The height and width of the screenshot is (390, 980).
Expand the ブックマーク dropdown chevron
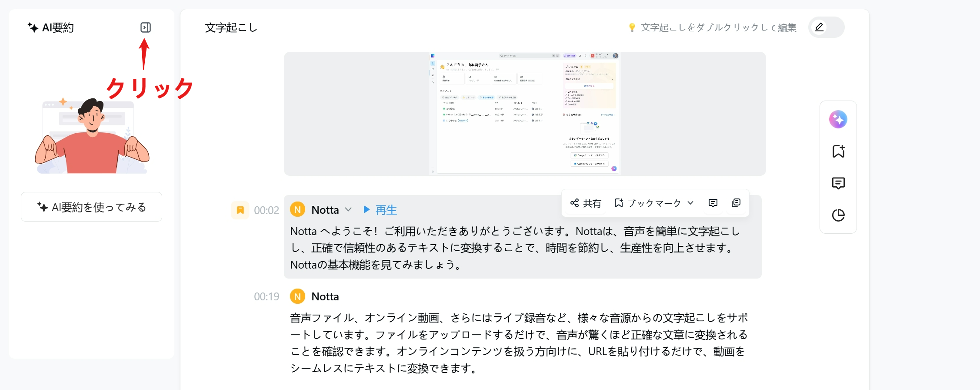click(x=690, y=203)
